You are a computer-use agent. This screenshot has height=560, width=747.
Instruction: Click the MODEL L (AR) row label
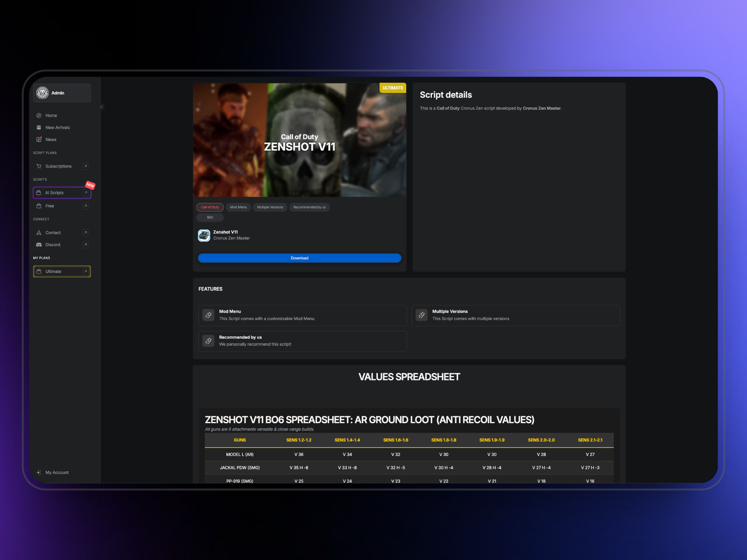pos(240,455)
